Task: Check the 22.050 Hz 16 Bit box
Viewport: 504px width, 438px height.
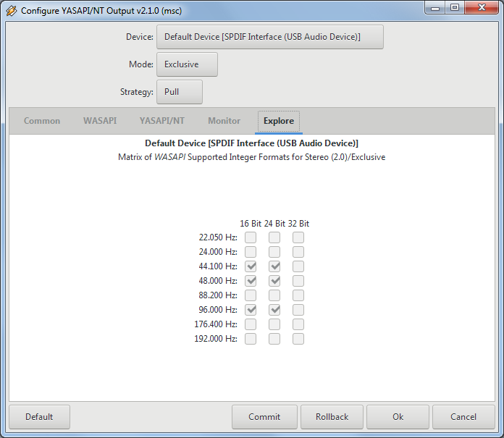Action: tap(251, 237)
